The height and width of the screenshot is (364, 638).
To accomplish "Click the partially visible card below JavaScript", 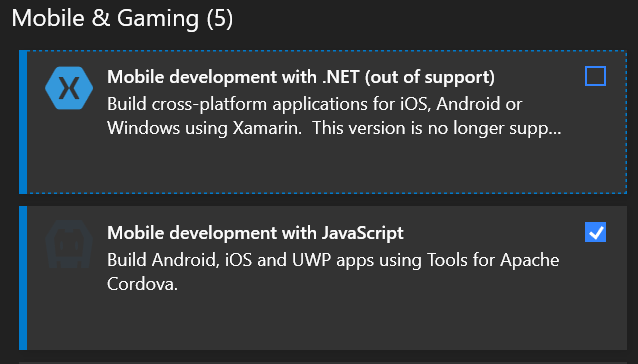I will coord(323,363).
